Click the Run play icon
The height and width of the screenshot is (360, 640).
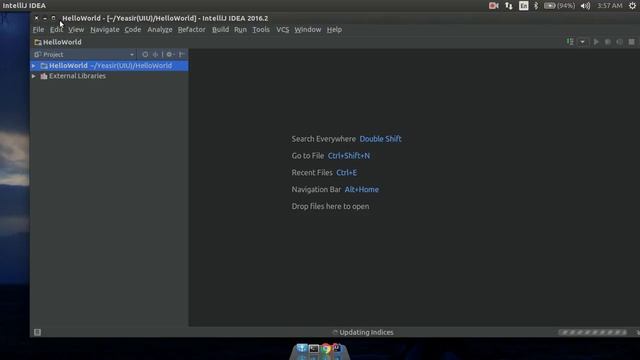596,42
